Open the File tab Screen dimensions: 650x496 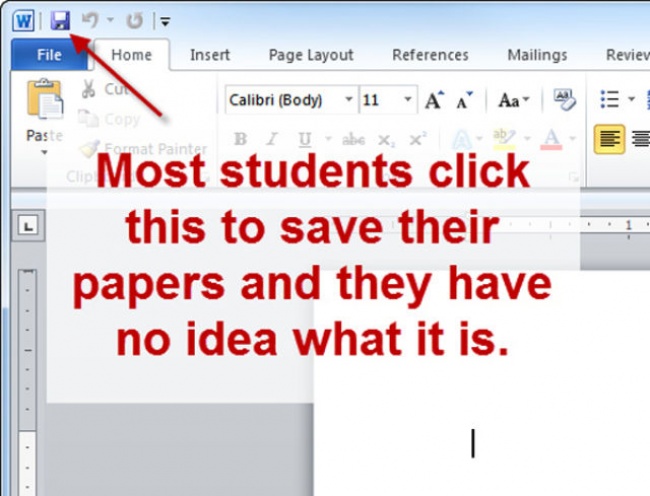pyautogui.click(x=49, y=55)
